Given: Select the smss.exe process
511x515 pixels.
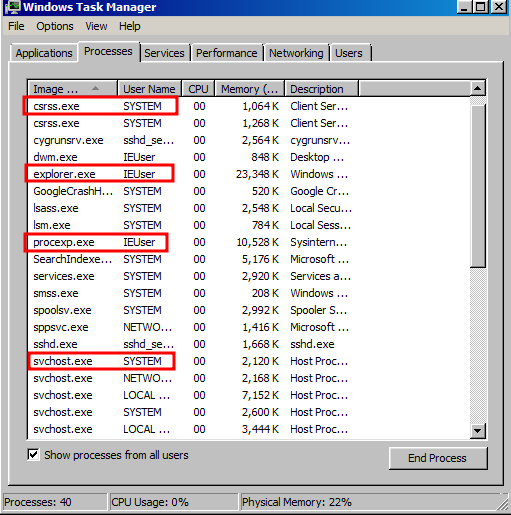Looking at the screenshot, I should (248, 293).
